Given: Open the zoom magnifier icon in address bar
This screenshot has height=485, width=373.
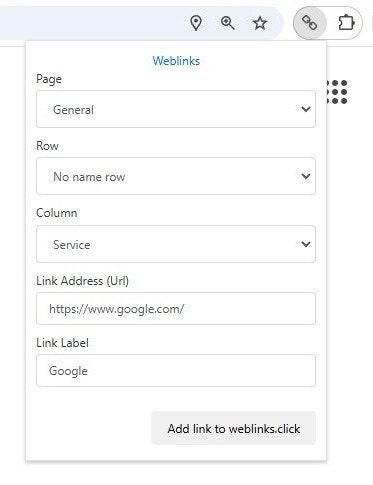Looking at the screenshot, I should coord(228,23).
